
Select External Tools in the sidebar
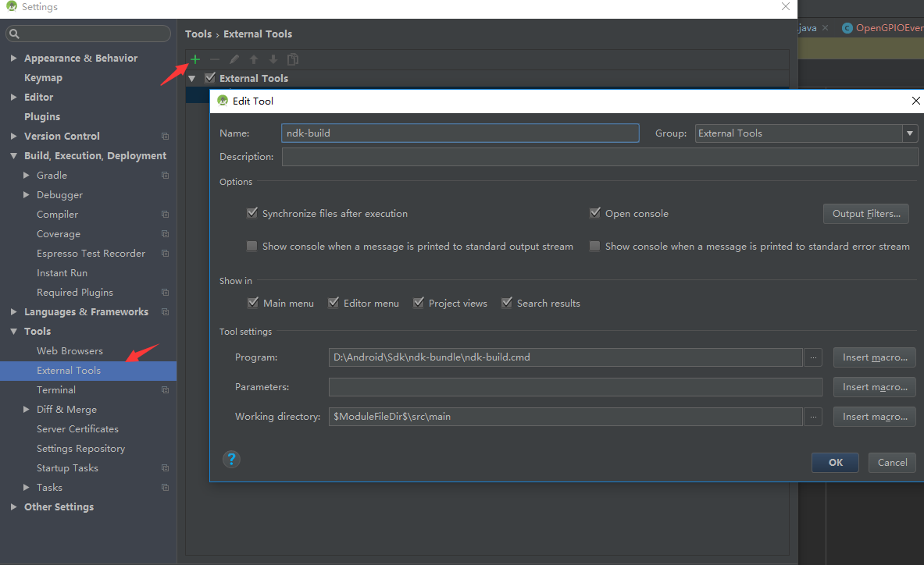coord(88,371)
